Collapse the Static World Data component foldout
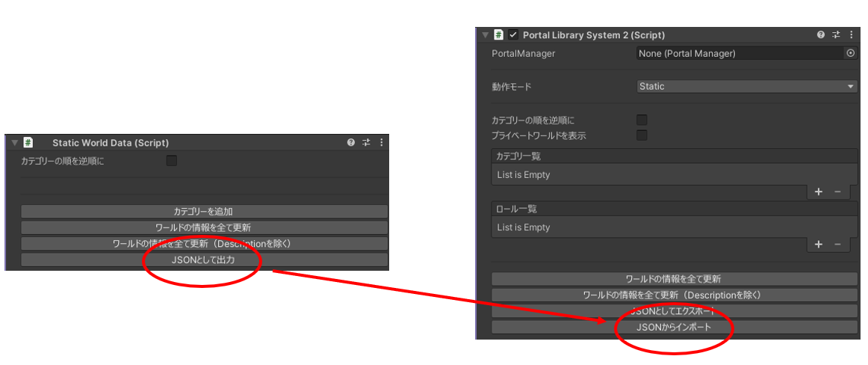This screenshot has width=868, height=365. point(14,142)
